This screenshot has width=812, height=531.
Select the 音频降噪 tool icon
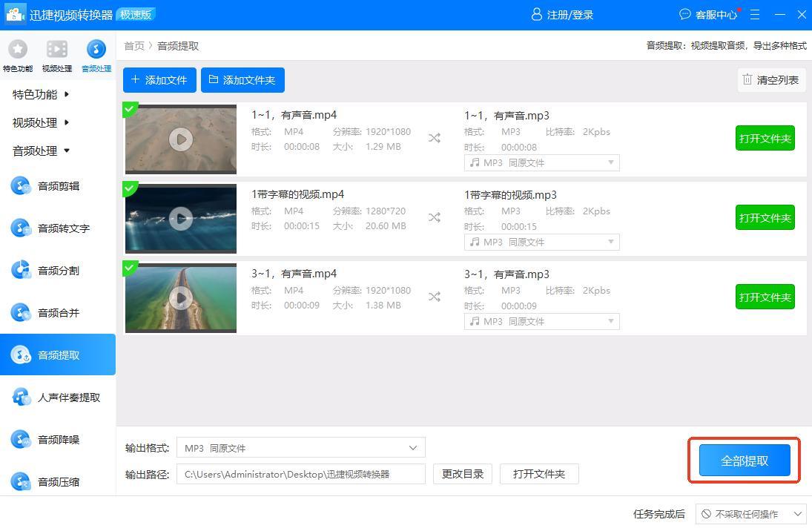[21, 439]
